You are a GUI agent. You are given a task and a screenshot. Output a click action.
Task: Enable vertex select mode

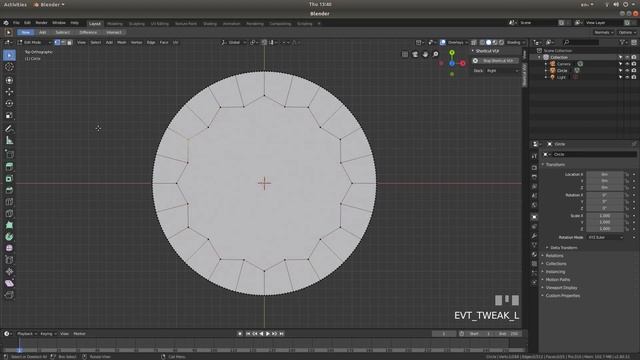(x=57, y=42)
